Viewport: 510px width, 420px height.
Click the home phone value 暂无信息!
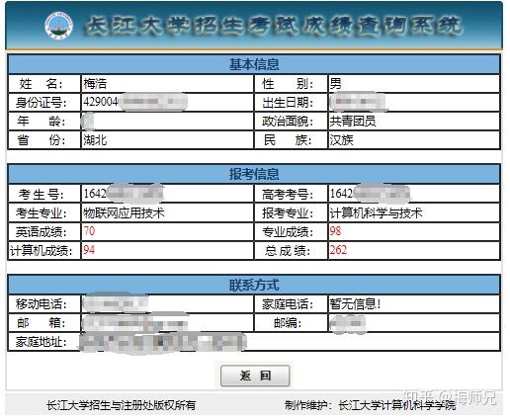(356, 303)
